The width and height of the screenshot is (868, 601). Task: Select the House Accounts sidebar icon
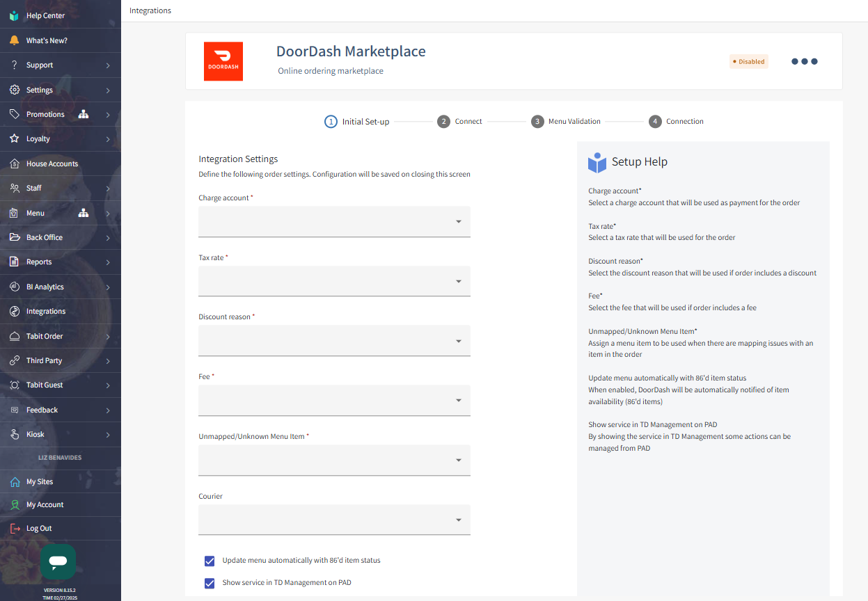(x=14, y=163)
